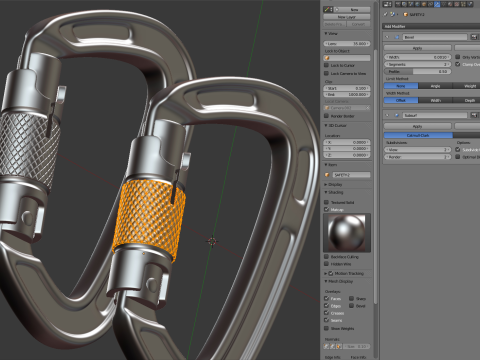Click the Matcap sphere preview thumbnail
The width and height of the screenshot is (480, 360).
[x=347, y=233]
